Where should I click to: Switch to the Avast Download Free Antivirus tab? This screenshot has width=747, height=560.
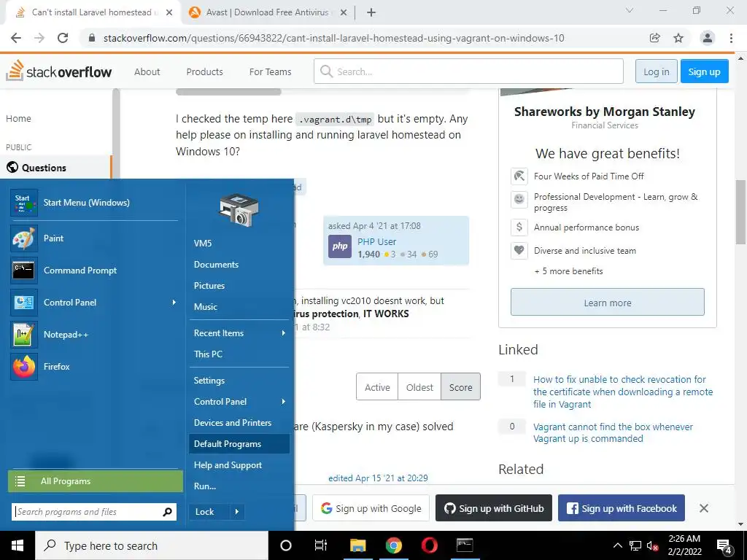(x=267, y=12)
